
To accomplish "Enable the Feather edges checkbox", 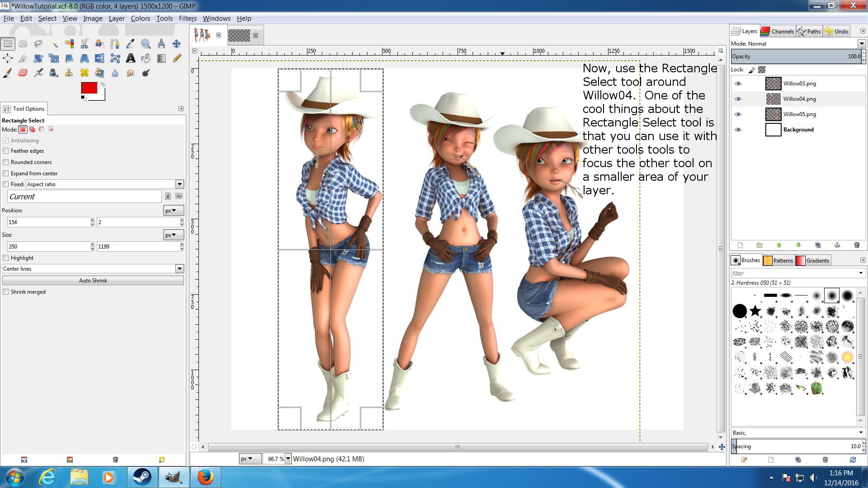I will [x=6, y=151].
